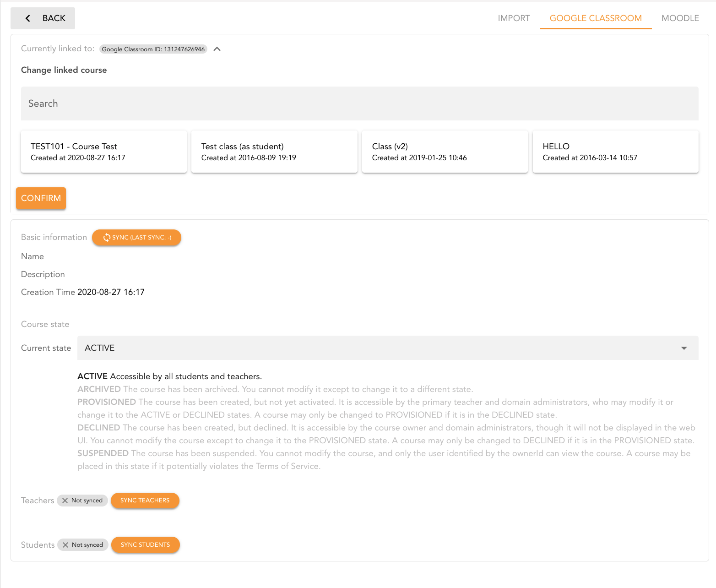716x588 pixels.
Task: Collapse the linked course section chevron
Action: (x=217, y=49)
